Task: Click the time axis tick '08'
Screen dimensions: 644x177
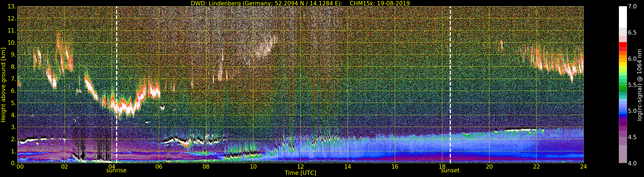Action: coord(206,166)
